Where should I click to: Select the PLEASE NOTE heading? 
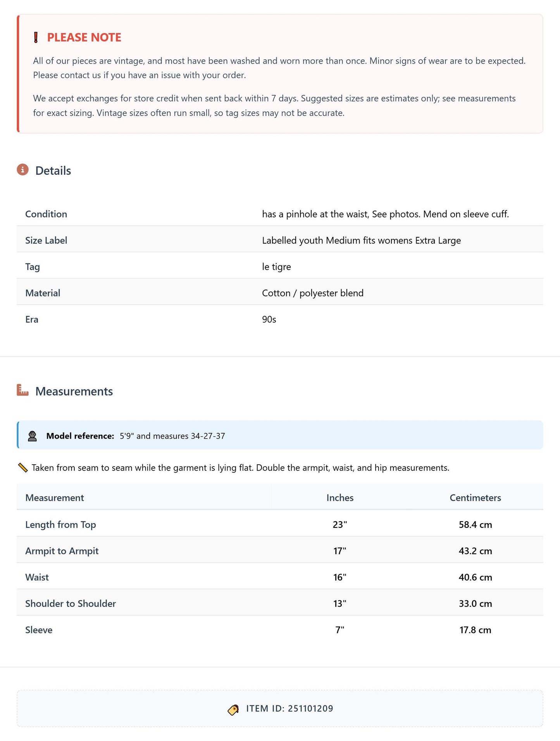click(x=84, y=38)
